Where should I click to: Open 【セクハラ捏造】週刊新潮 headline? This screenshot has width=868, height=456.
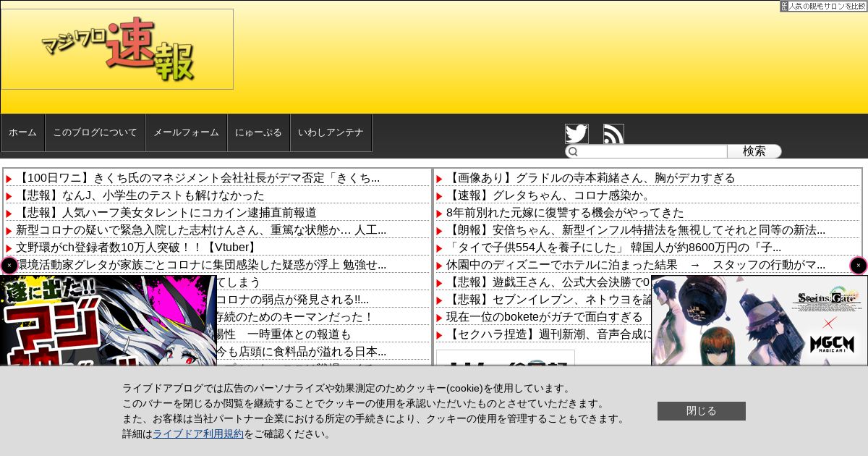548,334
